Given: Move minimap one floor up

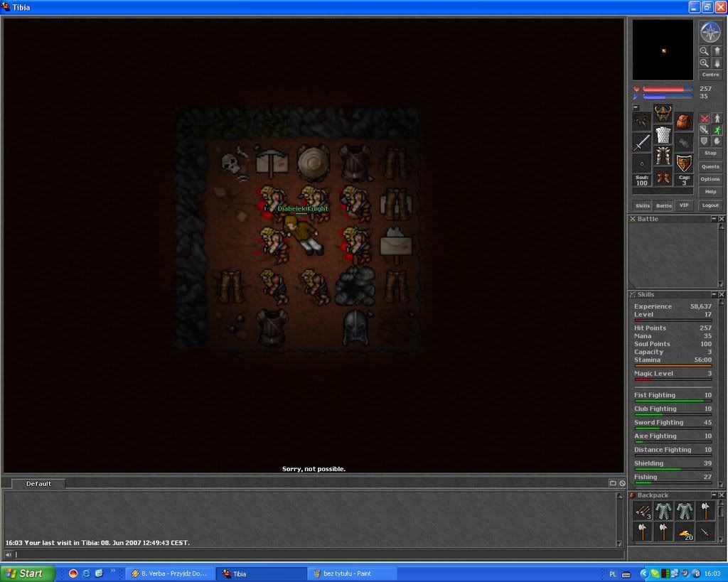Looking at the screenshot, I should click(717, 51).
